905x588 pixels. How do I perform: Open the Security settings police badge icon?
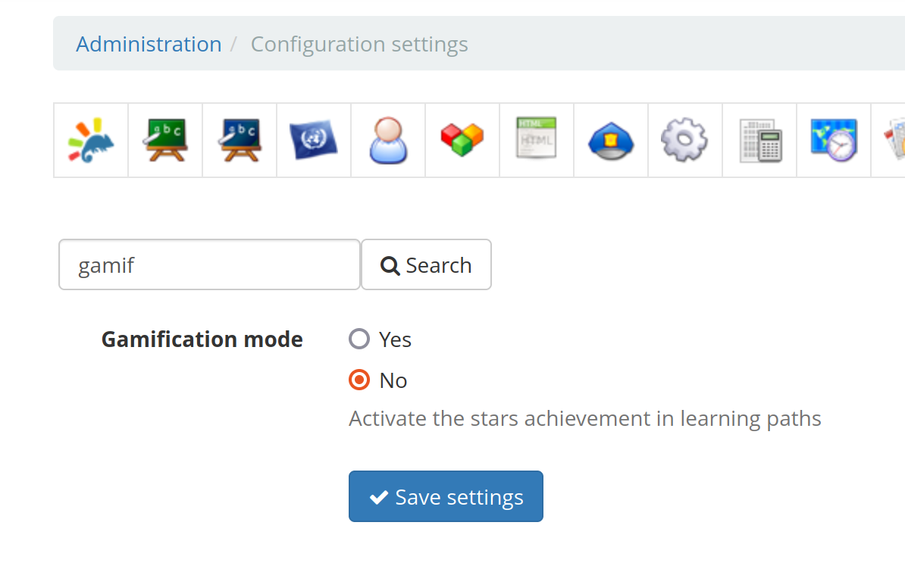(610, 140)
